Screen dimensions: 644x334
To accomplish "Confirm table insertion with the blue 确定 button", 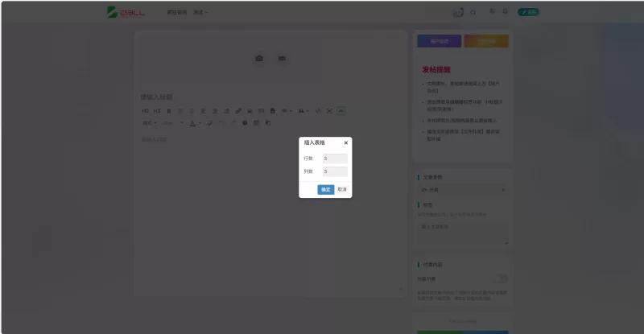I will [326, 189].
